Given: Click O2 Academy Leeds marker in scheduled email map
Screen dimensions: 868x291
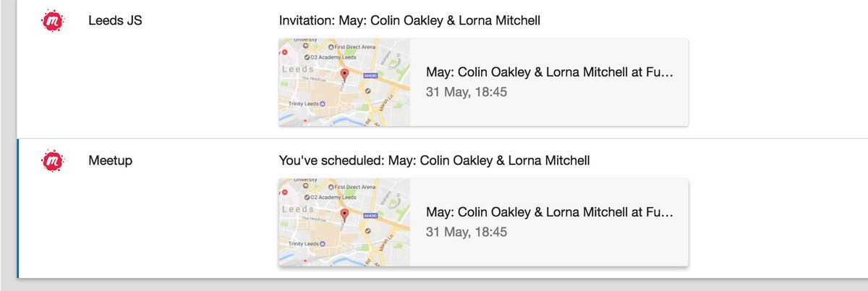Looking at the screenshot, I should point(307,196).
